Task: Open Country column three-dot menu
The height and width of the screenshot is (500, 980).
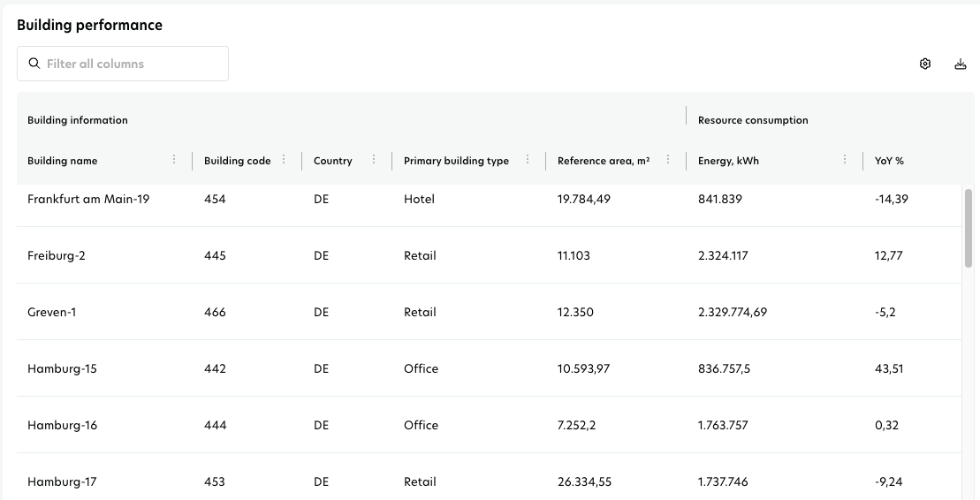Action: (x=374, y=160)
